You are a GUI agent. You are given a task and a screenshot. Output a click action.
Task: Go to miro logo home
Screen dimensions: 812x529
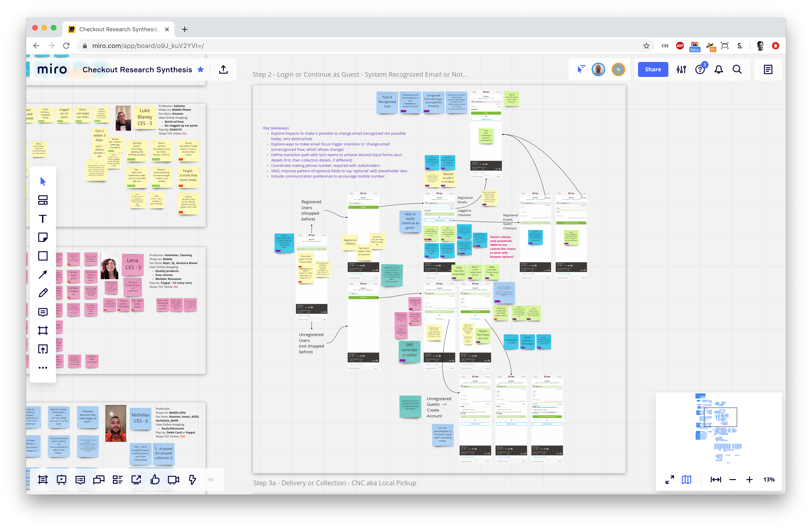click(x=52, y=69)
